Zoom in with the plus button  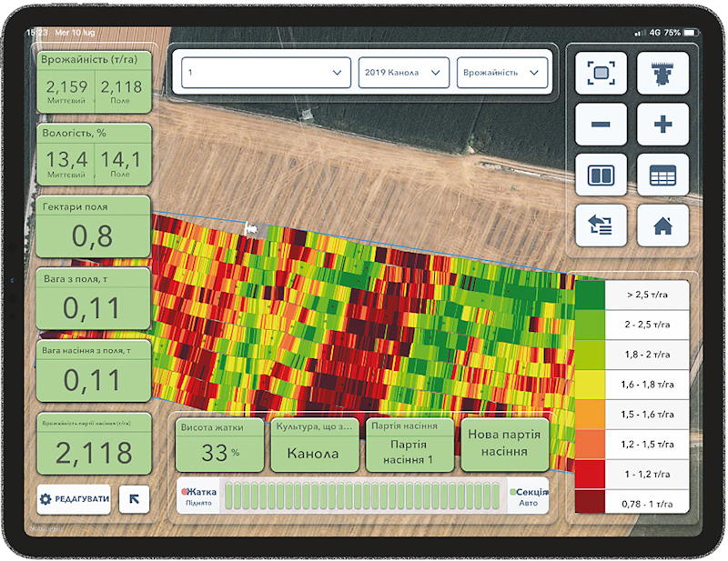662,125
